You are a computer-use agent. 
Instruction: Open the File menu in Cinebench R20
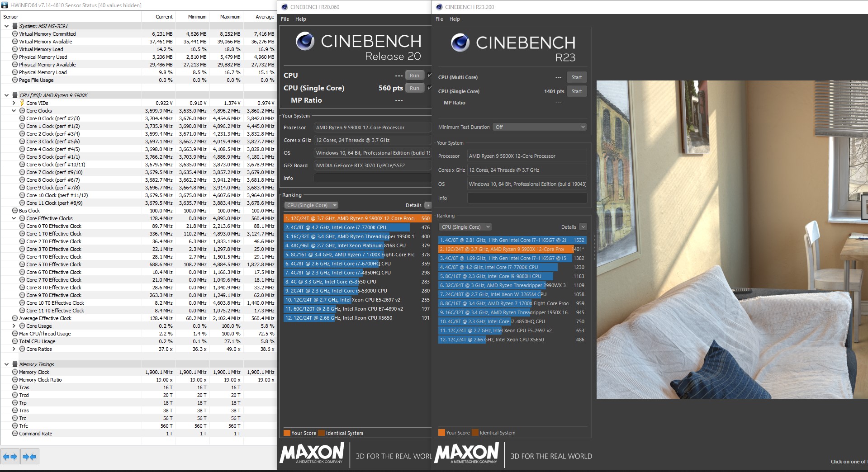click(285, 19)
